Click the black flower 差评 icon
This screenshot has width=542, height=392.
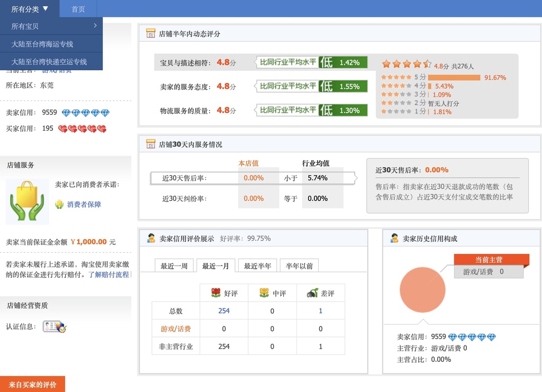coord(312,293)
